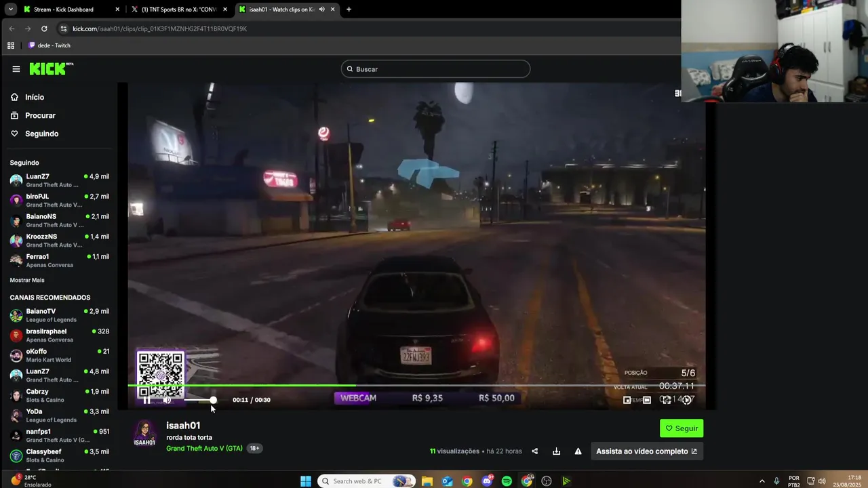This screenshot has width=868, height=488.
Task: Open Outlook from the taskbar
Action: [447, 481]
